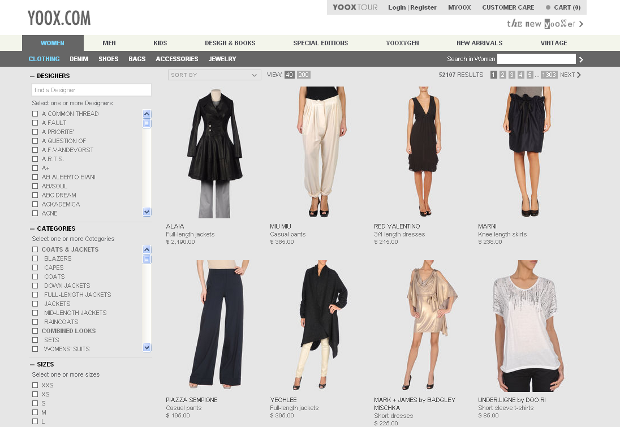This screenshot has width=620, height=427.
Task: Go to results page 2
Action: click(503, 75)
